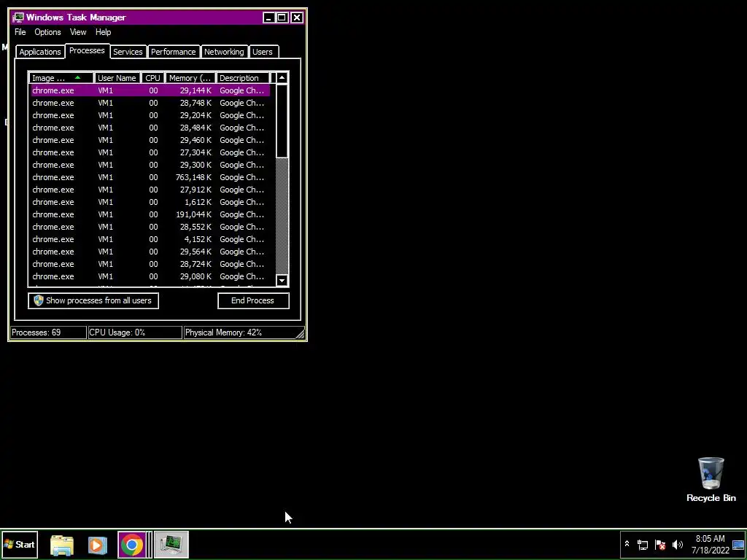Click the network tray icon
This screenshot has width=747, height=560.
pyautogui.click(x=643, y=544)
